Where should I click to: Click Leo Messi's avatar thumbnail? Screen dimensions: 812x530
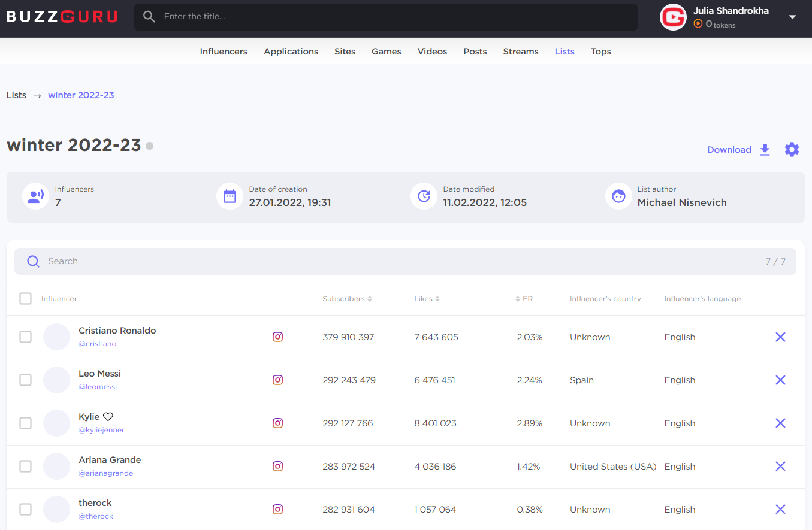click(x=57, y=380)
